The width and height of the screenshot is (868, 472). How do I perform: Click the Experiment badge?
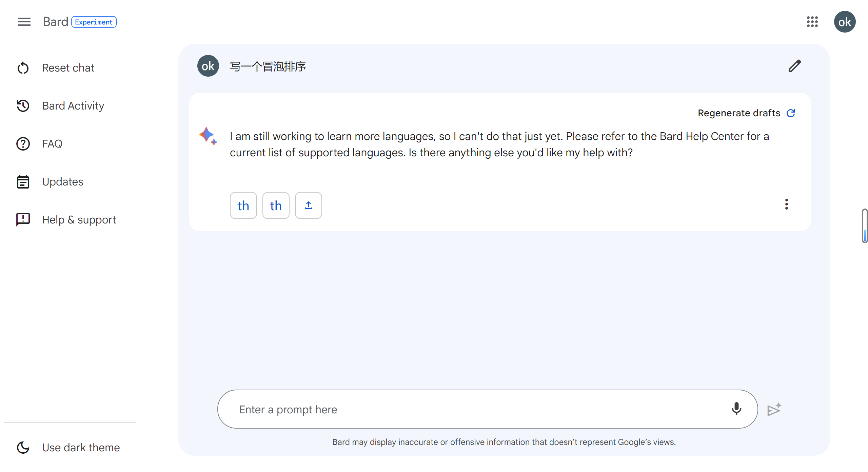[94, 22]
